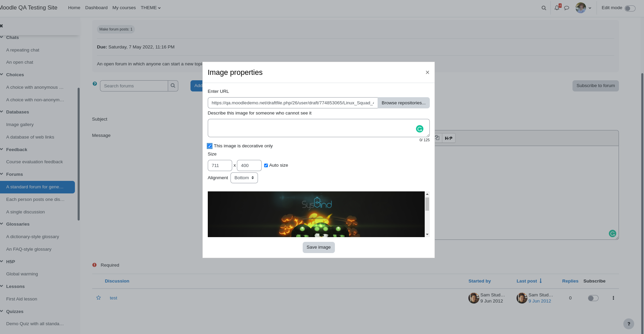Viewport: 644px width, 334px height.
Task: Open the notifications bell icon
Action: (x=557, y=7)
